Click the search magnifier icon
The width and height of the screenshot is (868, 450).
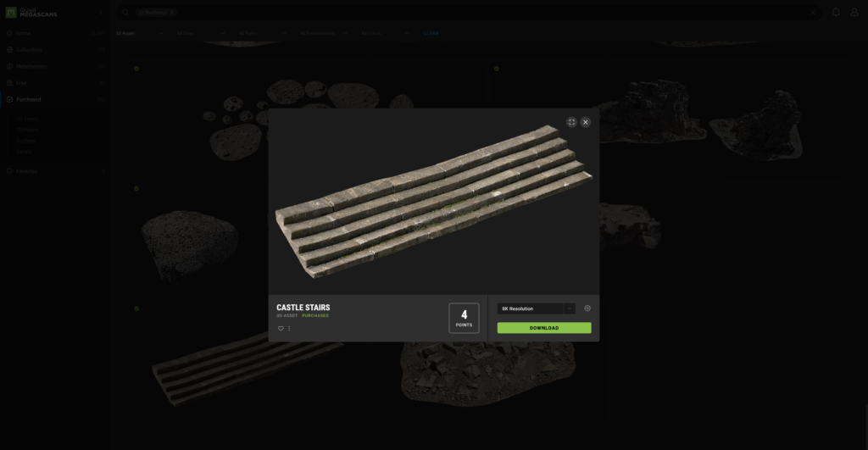[x=125, y=12]
